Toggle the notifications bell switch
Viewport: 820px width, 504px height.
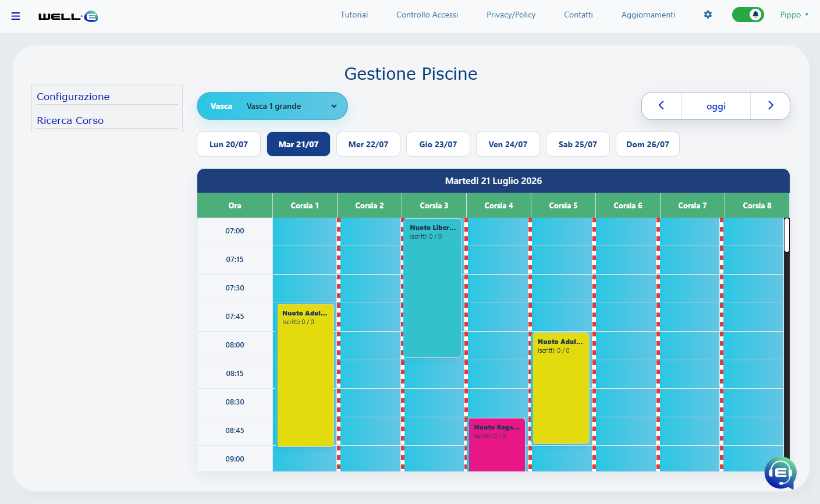pyautogui.click(x=748, y=15)
